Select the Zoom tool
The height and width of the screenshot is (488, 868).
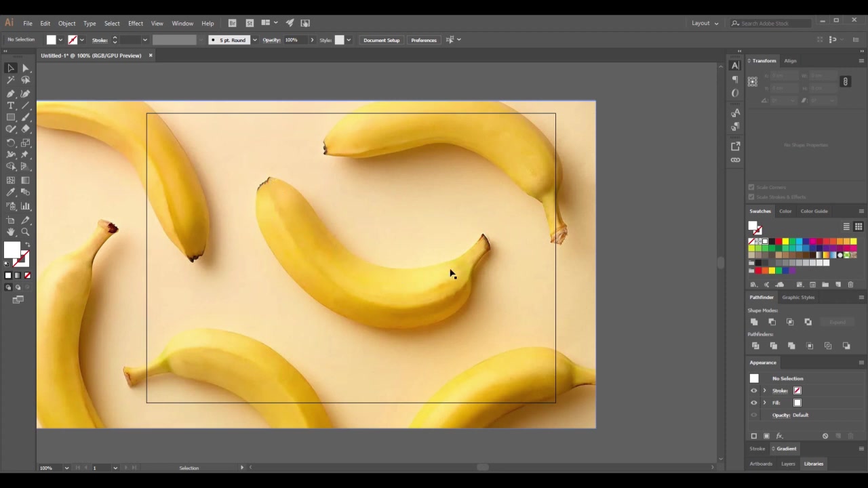[25, 231]
